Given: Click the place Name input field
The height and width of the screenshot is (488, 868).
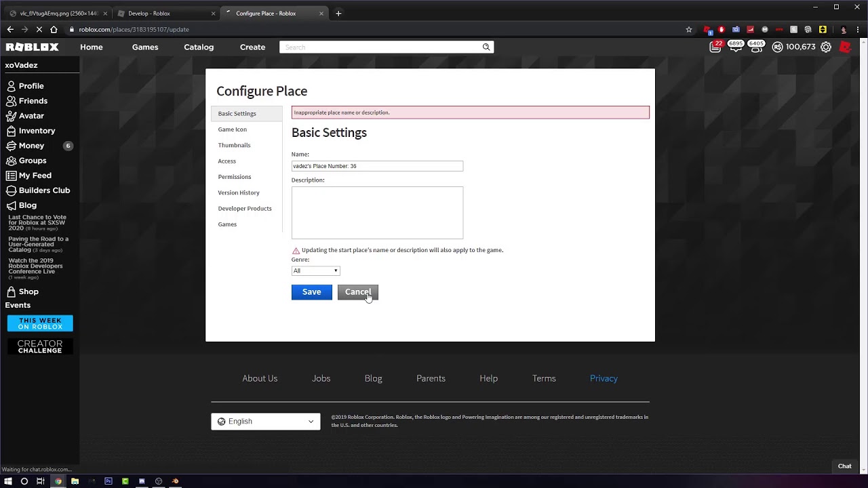Looking at the screenshot, I should [377, 166].
